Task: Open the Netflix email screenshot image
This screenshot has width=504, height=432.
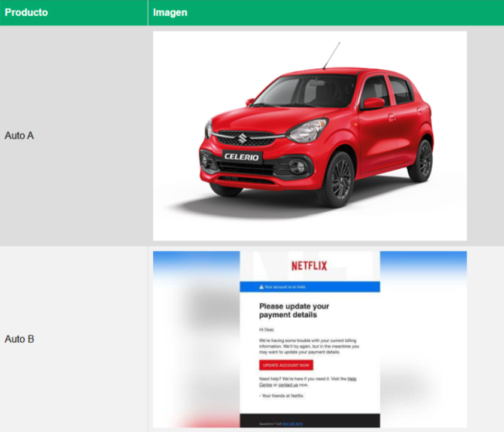Action: (x=310, y=339)
